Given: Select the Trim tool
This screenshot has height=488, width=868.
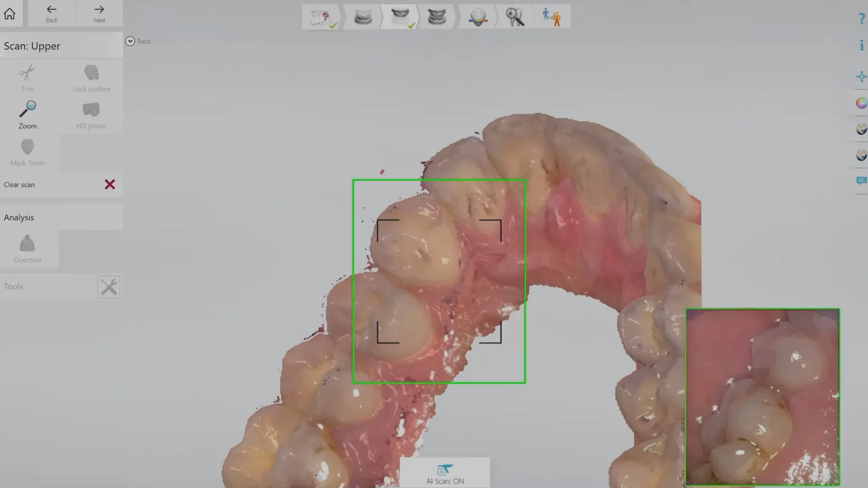Looking at the screenshot, I should point(27,78).
